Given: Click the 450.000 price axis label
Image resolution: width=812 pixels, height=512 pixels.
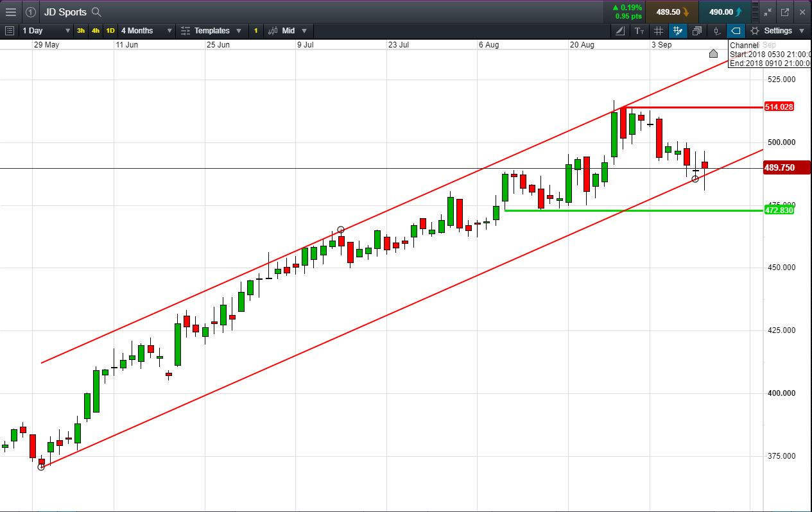Looking at the screenshot, I should pos(781,268).
